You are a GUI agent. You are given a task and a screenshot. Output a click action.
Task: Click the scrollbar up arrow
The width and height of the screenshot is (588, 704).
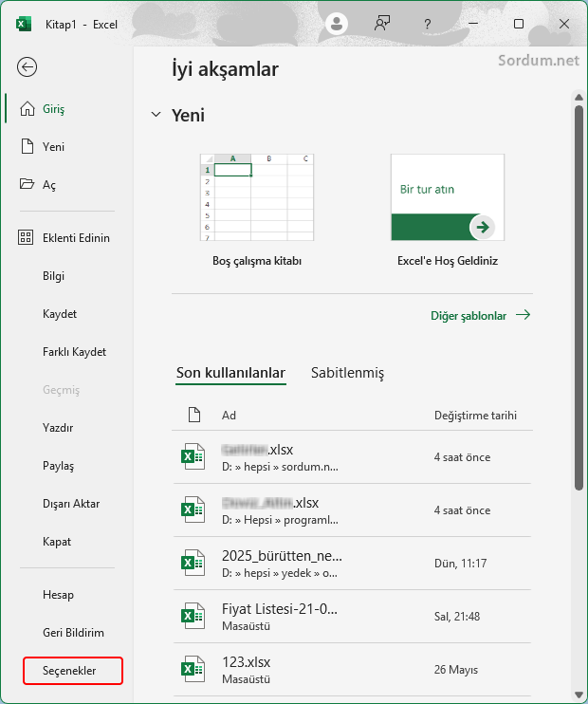pos(579,98)
